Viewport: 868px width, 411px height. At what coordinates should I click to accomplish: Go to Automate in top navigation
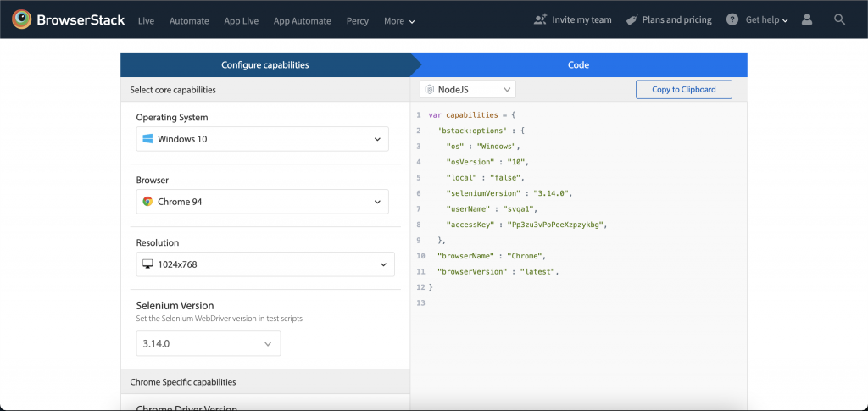(x=189, y=21)
